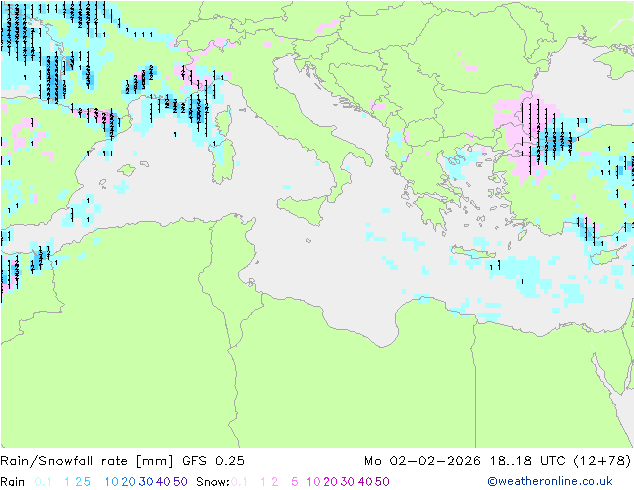The image size is (634, 490).
Task: Click the Rain legend value 10
Action: click(112, 482)
